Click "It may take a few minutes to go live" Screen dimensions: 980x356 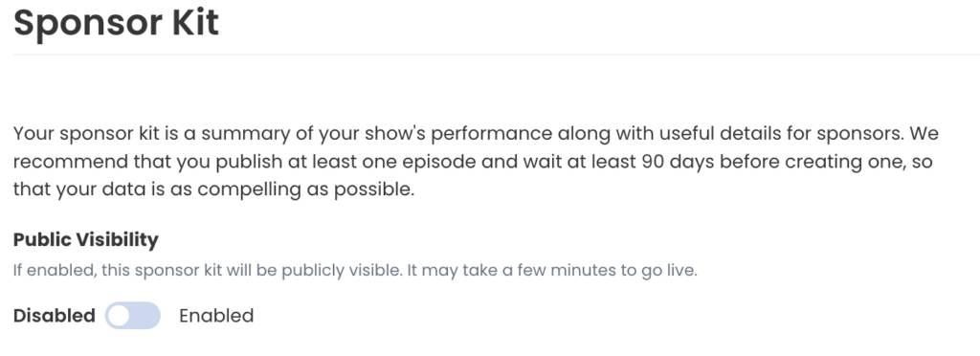(552, 271)
